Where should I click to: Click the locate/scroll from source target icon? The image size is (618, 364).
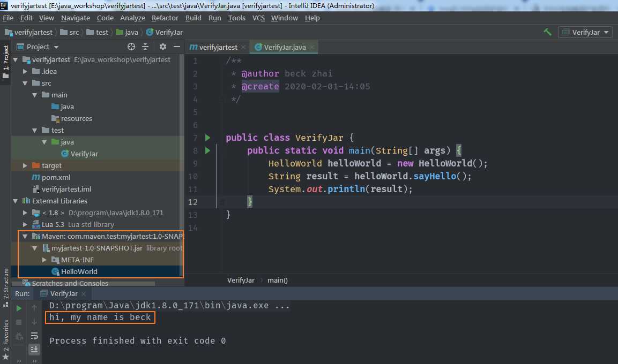coord(131,47)
